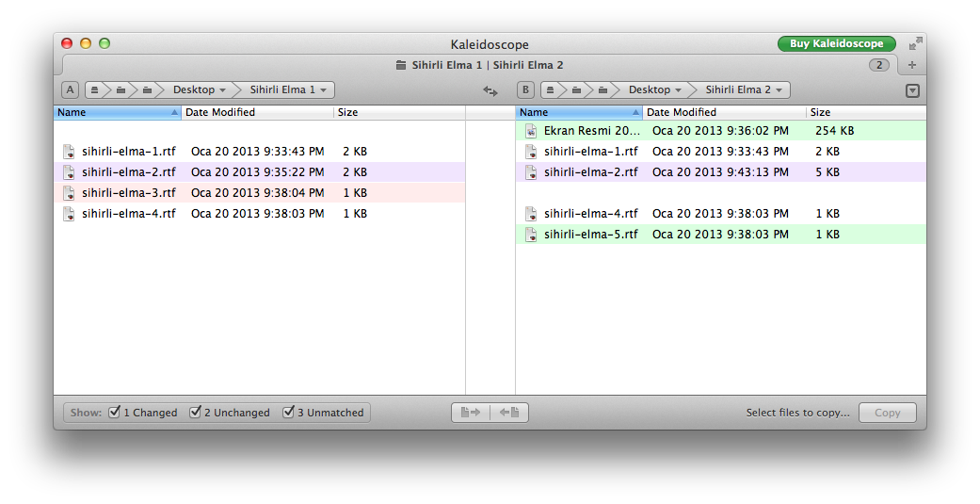980x504 pixels.
Task: Click the B side label button
Action: pos(526,90)
